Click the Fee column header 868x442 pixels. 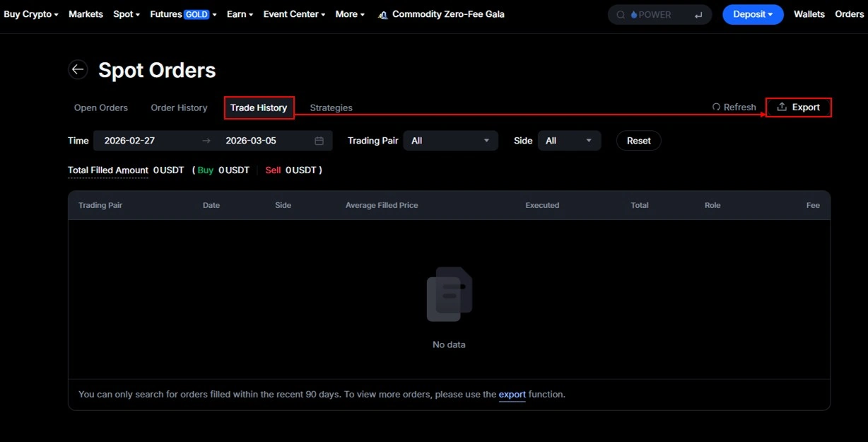point(813,205)
